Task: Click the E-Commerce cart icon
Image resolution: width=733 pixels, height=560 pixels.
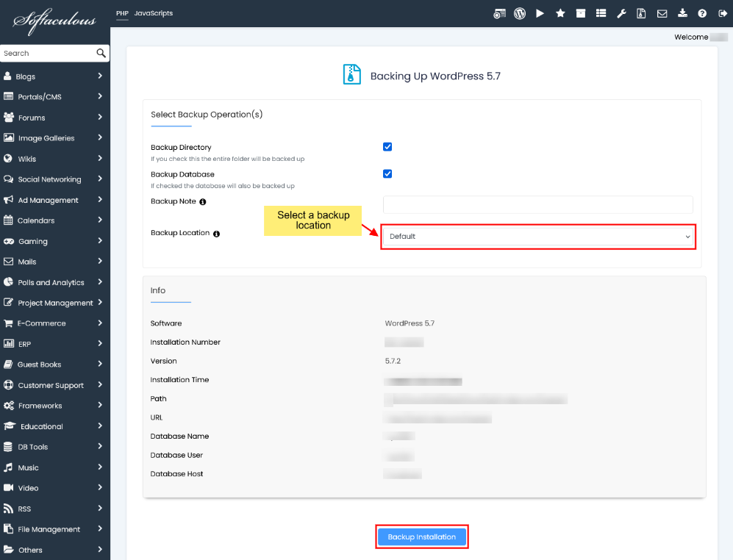Action: [x=8, y=323]
